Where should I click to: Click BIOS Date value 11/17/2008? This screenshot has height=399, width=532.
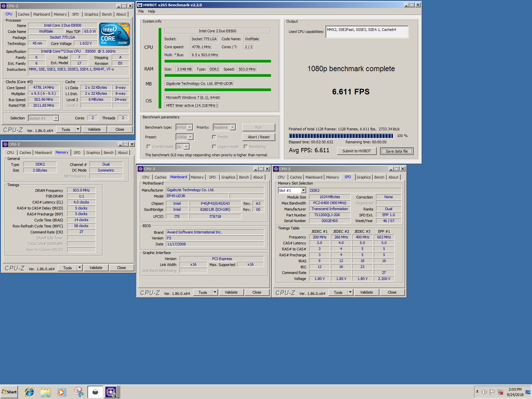coord(215,244)
